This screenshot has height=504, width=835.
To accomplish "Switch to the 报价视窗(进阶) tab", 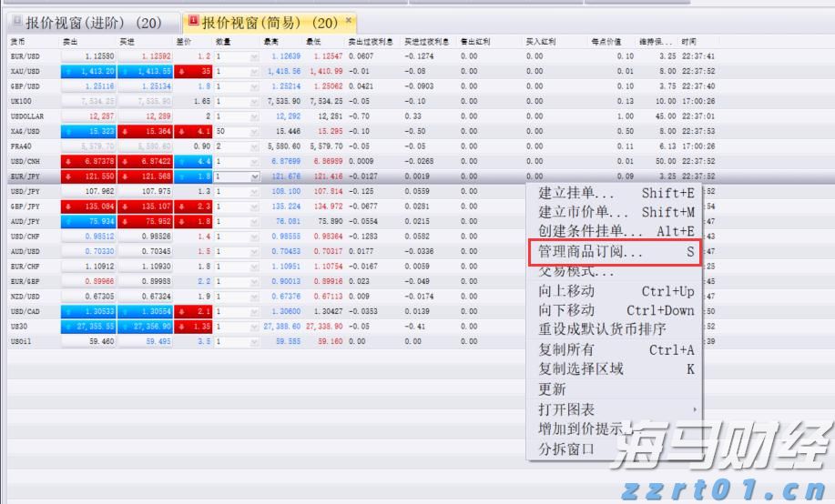I will tap(93, 22).
